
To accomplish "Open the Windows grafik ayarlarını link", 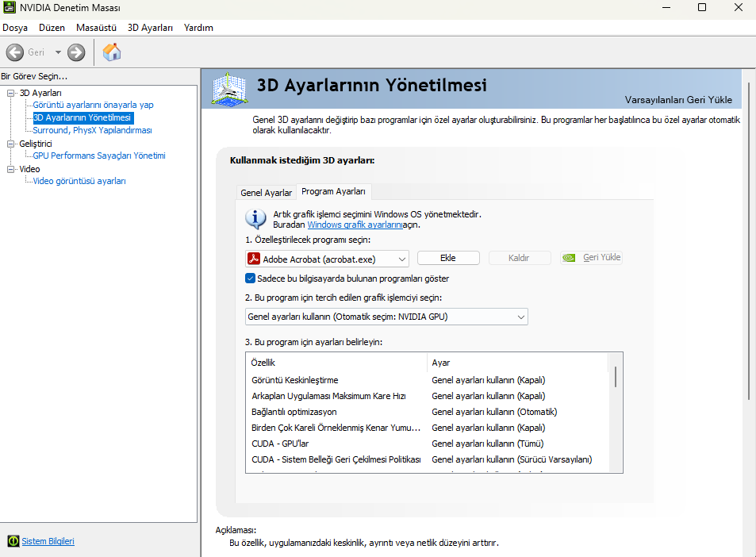I will coord(355,225).
